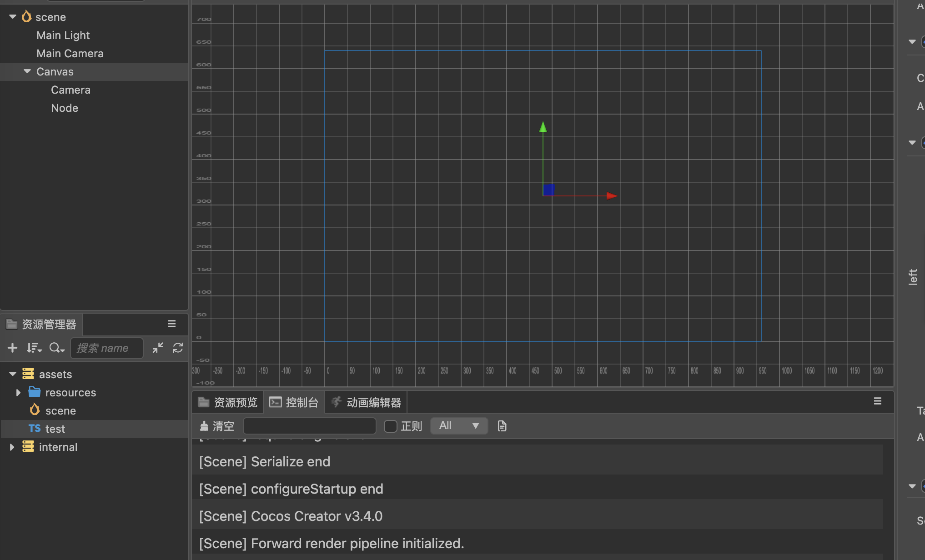
Task: Collapse the Canvas node in the hierarchy
Action: pos(27,71)
